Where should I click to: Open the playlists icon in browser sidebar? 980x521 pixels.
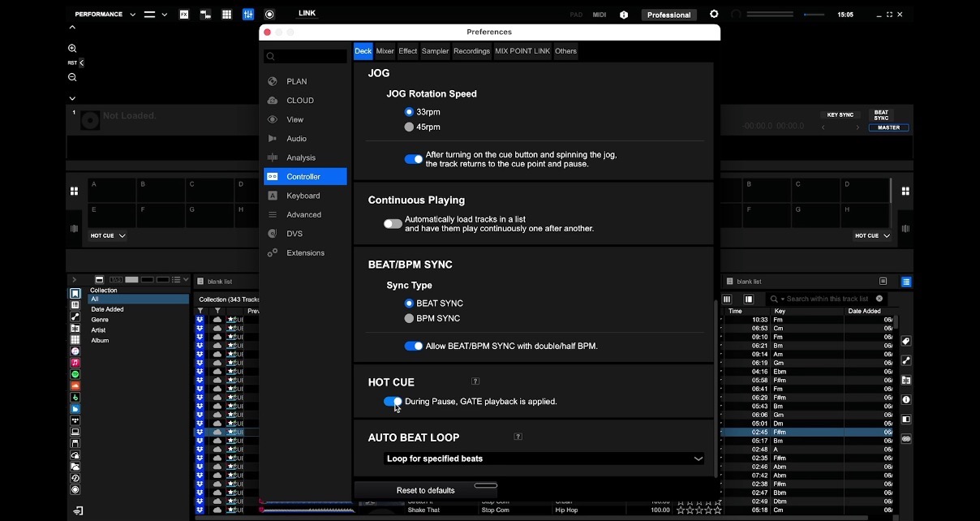coord(75,305)
